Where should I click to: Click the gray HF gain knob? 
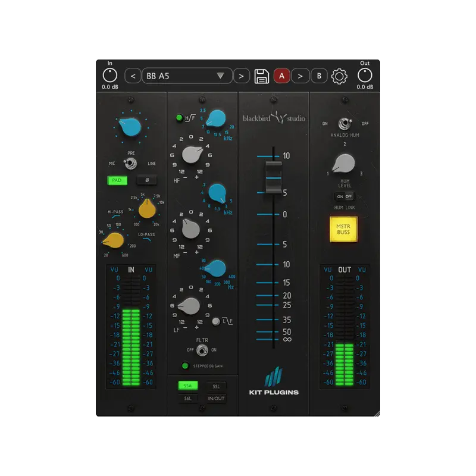pos(192,155)
